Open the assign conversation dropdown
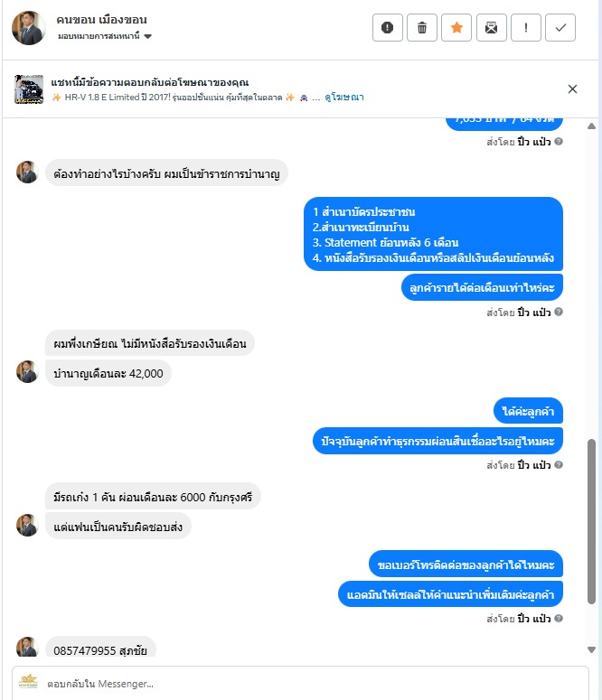This screenshot has height=700, width=602. [x=105, y=36]
